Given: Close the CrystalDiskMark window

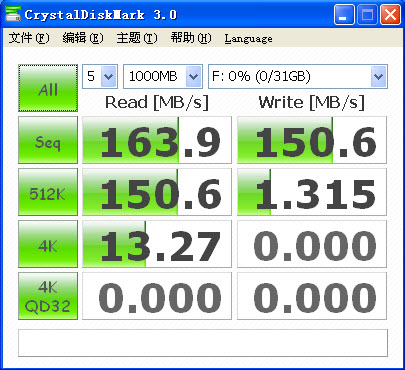Looking at the screenshot, I should tap(391, 15).
